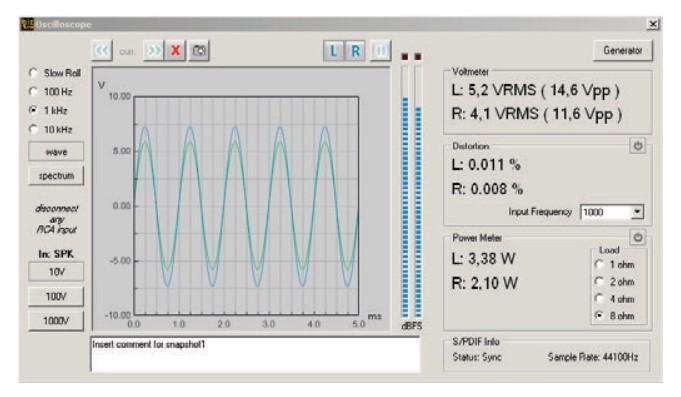
Task: Set input range to 100V
Action: [x=56, y=296]
